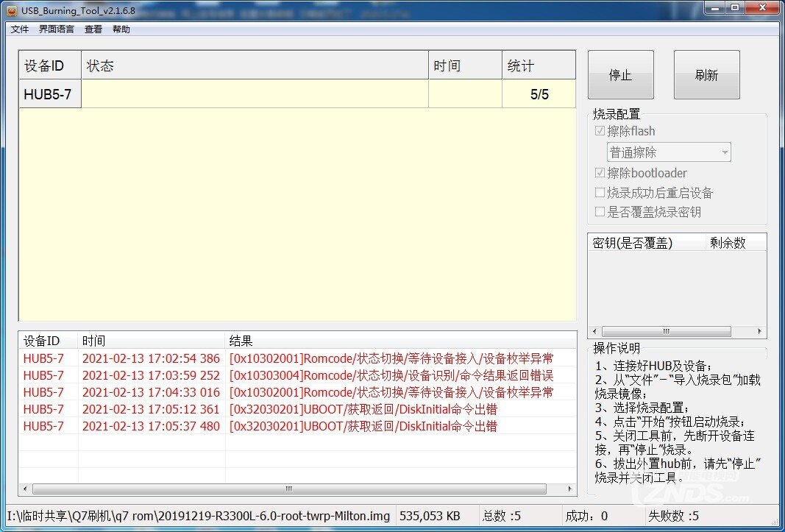Click the 结果 (Result) column header

(x=239, y=340)
